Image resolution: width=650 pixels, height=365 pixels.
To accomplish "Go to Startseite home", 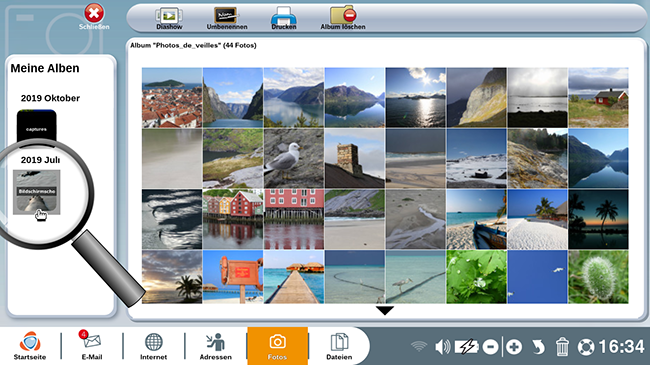I will pyautogui.click(x=30, y=346).
